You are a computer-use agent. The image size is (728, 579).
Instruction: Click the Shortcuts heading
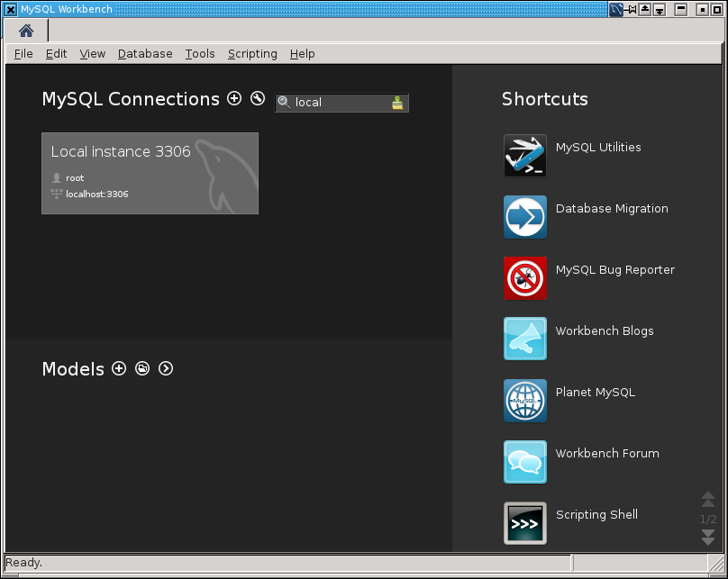click(544, 99)
